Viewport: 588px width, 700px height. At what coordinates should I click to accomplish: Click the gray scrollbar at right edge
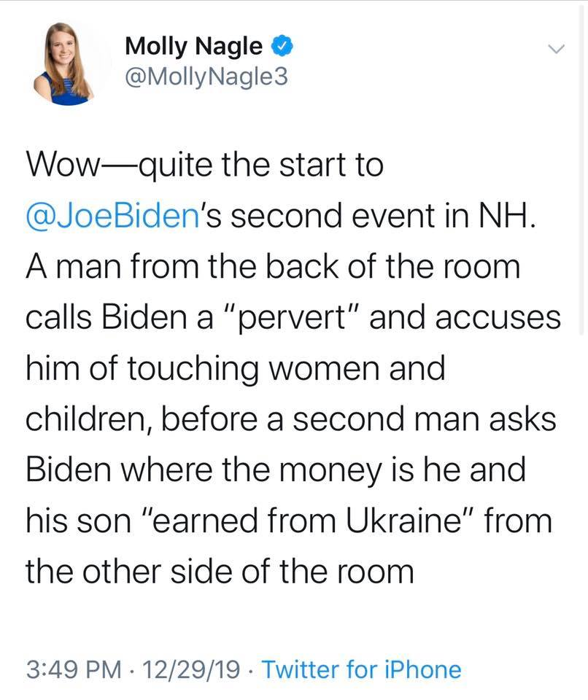click(582, 292)
